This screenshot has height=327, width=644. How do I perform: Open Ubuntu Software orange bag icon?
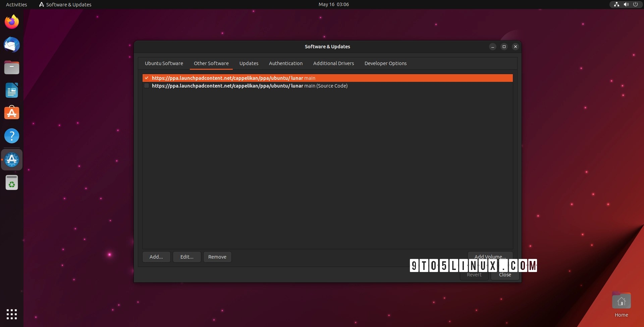(x=12, y=113)
